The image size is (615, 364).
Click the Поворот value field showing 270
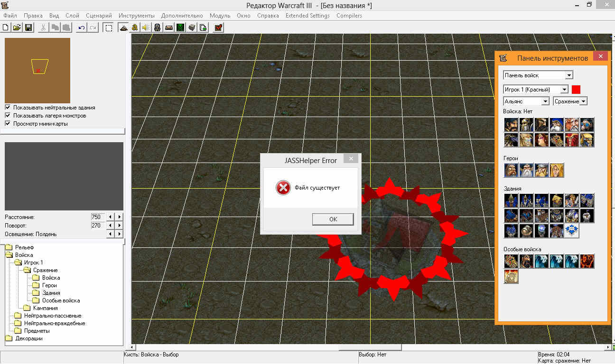[98, 225]
